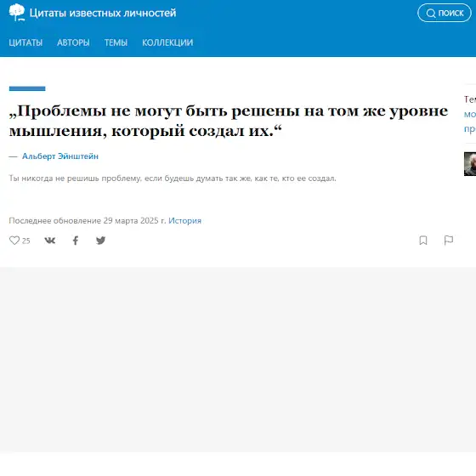Click the tree logo icon in header
Viewport: 476px width, 476px height.
(x=17, y=13)
